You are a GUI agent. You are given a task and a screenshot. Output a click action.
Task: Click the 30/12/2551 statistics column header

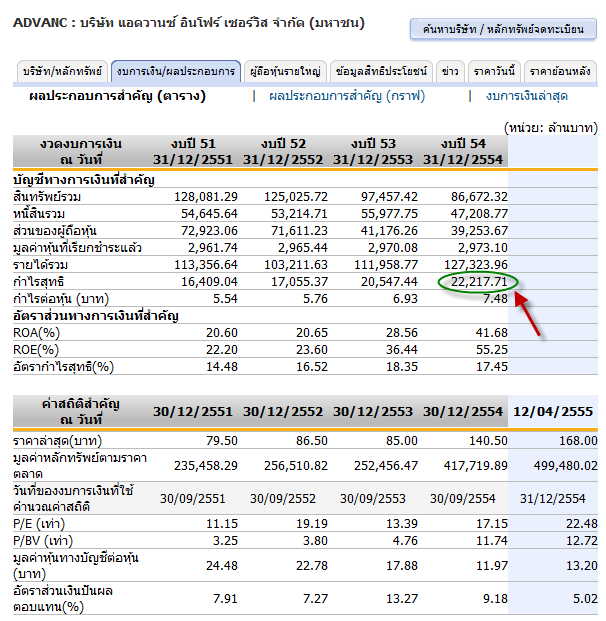tap(193, 412)
